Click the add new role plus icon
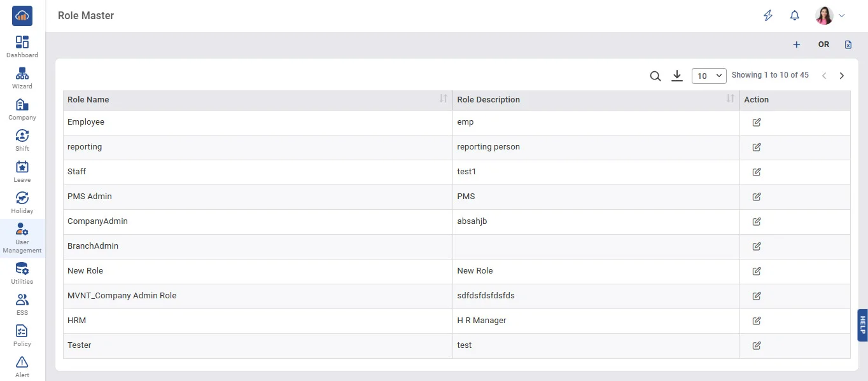 tap(796, 45)
